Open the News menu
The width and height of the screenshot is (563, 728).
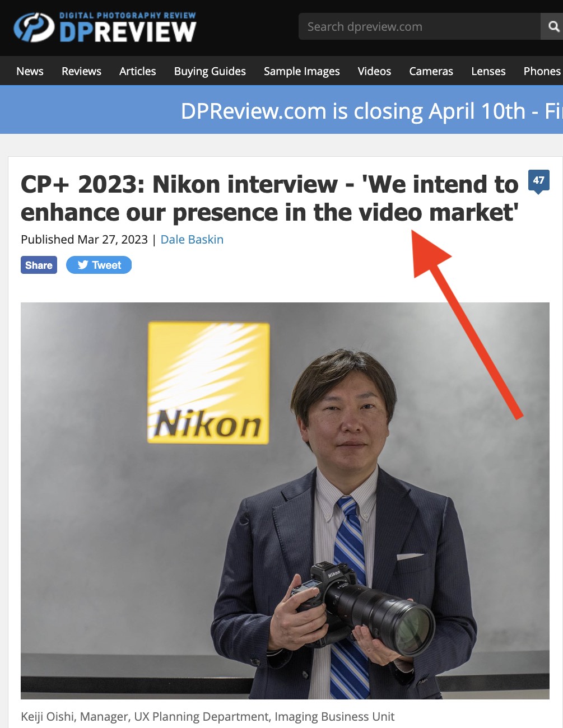pos(30,71)
